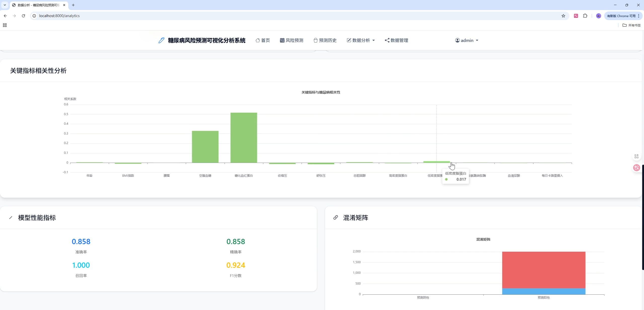644x310 pixels.
Task: Click the pencil logo icon in the navbar
Action: coord(161,40)
